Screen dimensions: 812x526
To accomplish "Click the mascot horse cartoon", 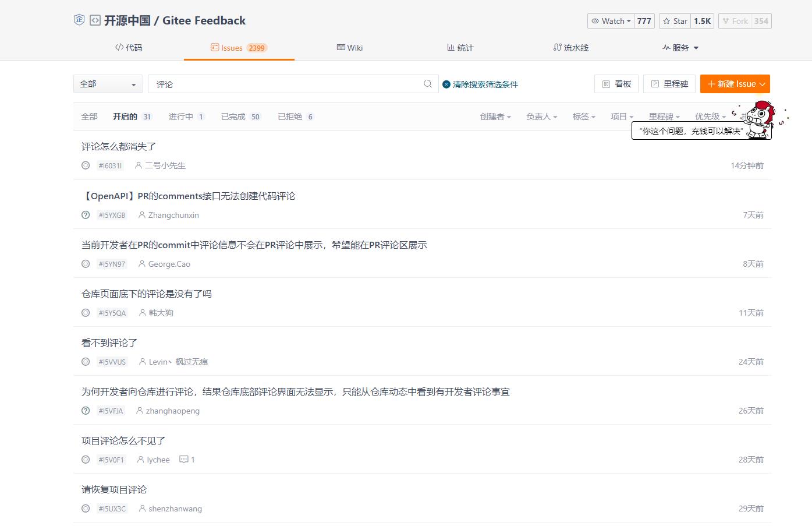I will [x=760, y=119].
